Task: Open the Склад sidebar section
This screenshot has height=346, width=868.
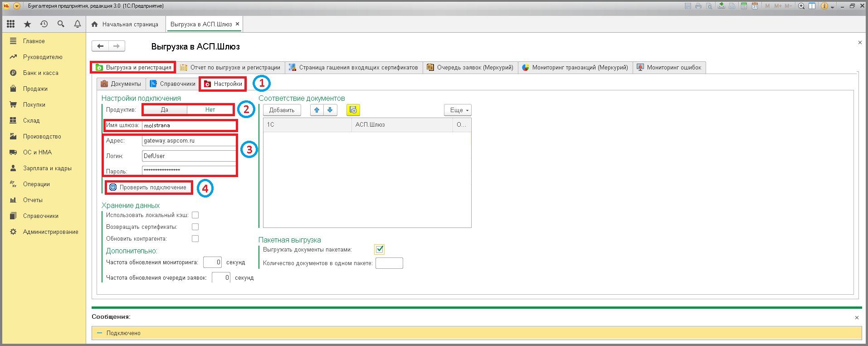Action: tap(31, 120)
